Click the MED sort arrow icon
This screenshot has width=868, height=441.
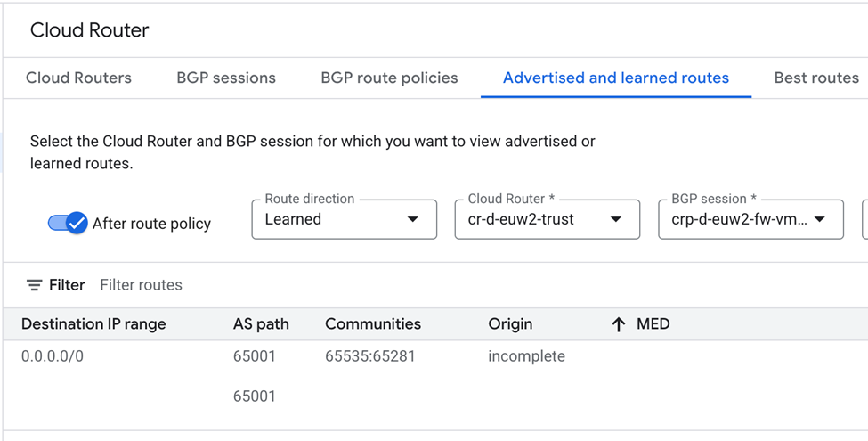(x=619, y=324)
